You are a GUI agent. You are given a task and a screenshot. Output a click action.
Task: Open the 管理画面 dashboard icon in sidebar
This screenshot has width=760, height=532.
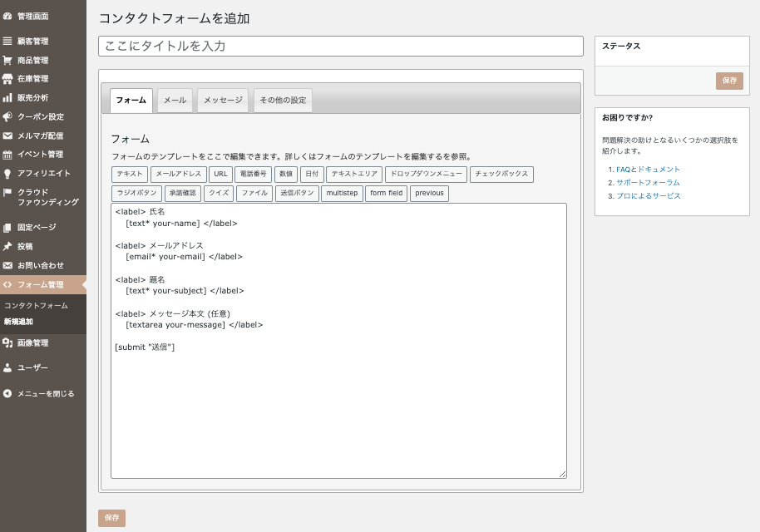tap(7, 16)
